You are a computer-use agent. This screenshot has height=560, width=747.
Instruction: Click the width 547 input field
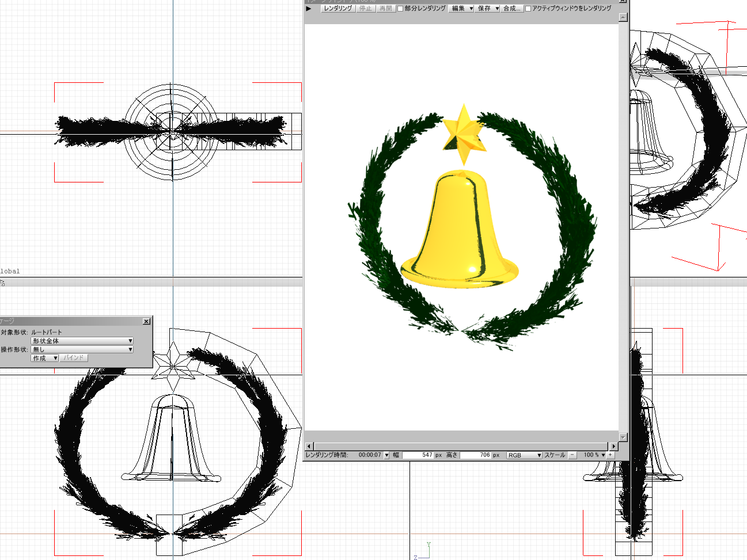click(x=418, y=455)
